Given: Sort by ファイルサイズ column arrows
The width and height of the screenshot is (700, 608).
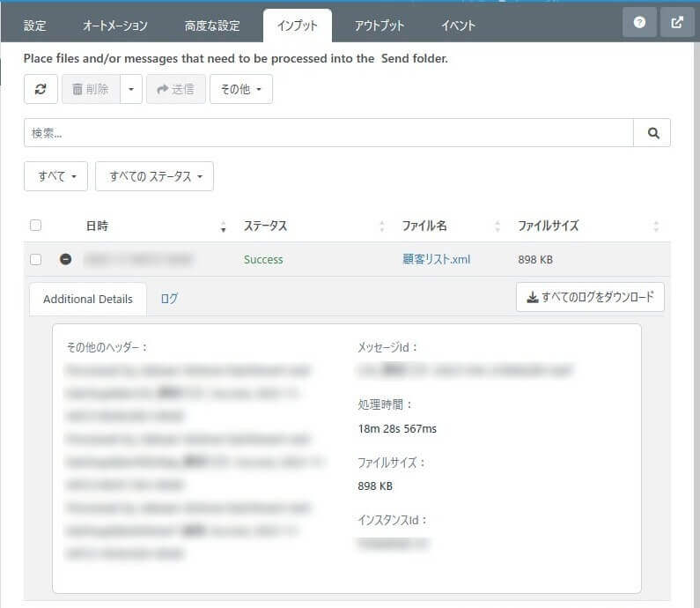Looking at the screenshot, I should click(x=656, y=226).
